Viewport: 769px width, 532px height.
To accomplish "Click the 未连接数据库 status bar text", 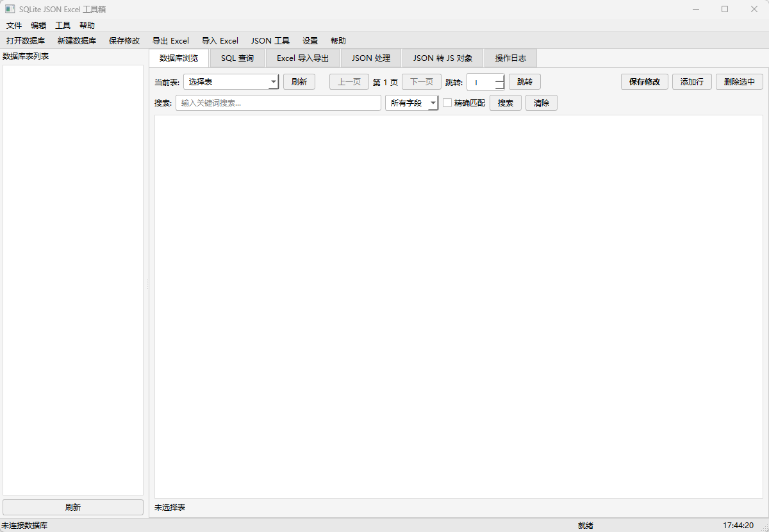I will (24, 526).
